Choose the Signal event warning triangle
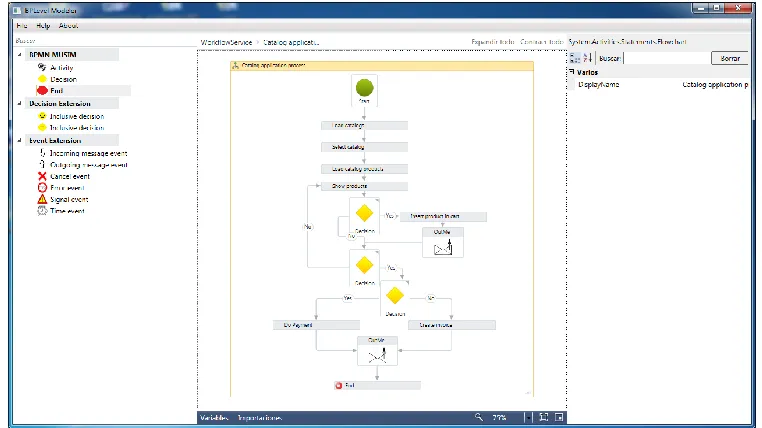 pos(42,199)
